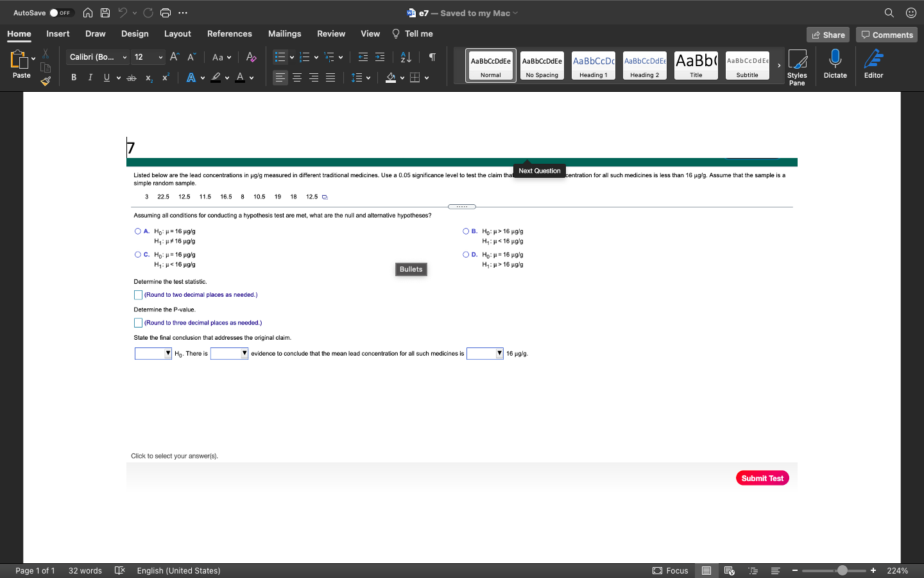Open the Draw tab
Image resolution: width=924 pixels, height=578 pixels.
[x=96, y=34]
